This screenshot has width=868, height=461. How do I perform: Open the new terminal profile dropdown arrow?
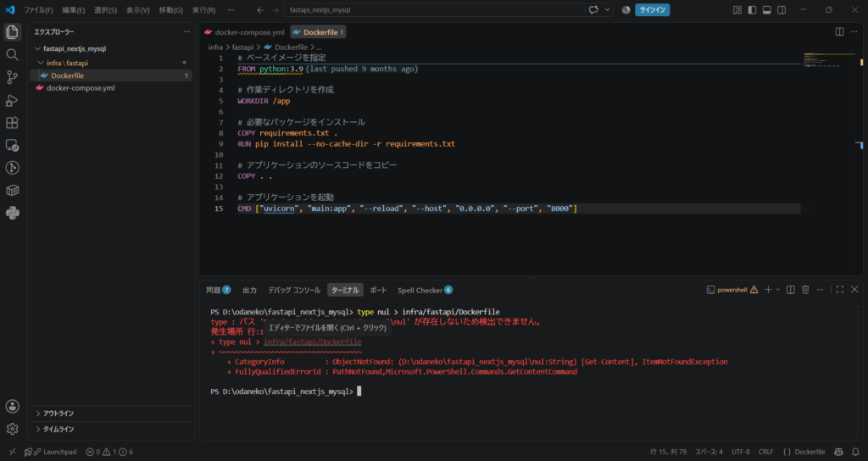pos(778,290)
